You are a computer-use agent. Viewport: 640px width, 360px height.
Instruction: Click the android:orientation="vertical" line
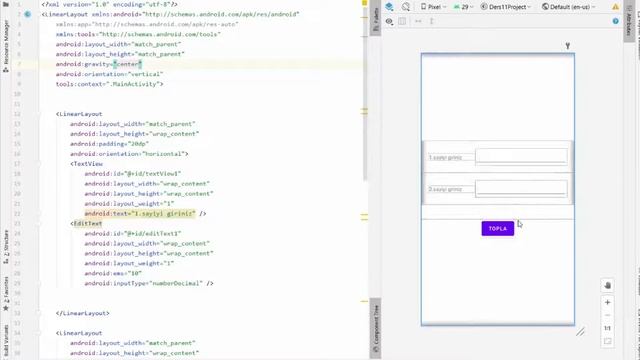point(109,74)
